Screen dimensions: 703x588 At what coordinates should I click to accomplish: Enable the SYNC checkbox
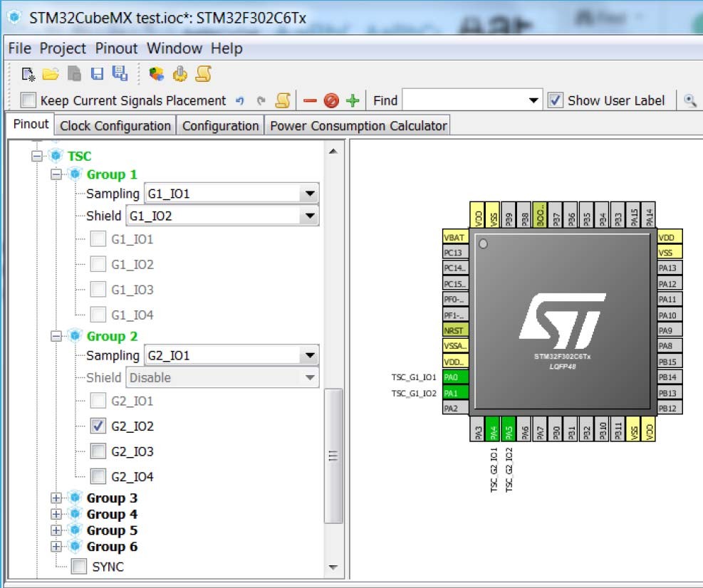79,566
